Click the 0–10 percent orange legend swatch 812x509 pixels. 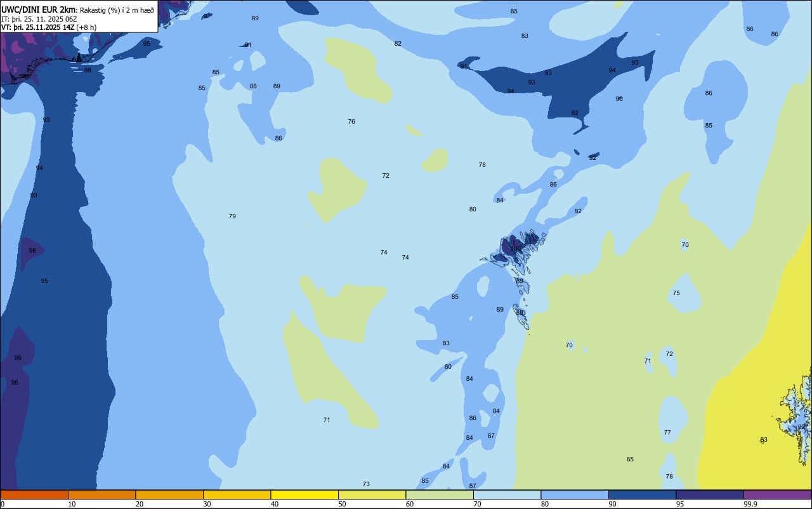click(34, 494)
